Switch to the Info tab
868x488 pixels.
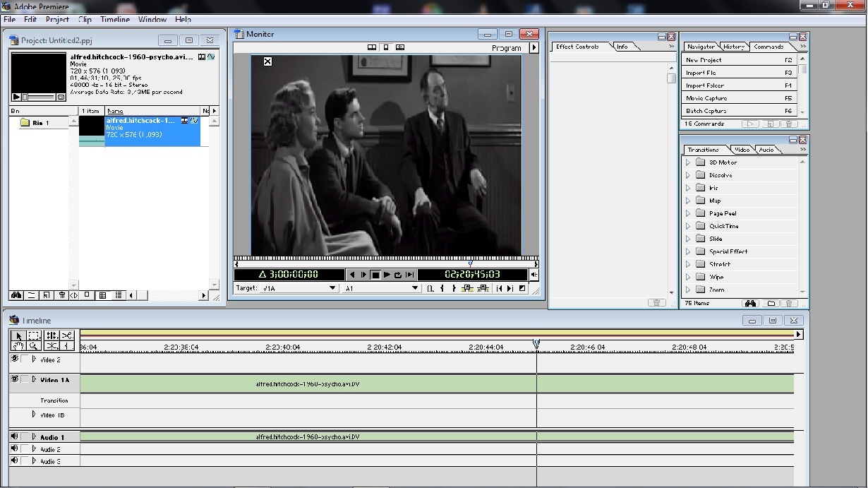622,47
